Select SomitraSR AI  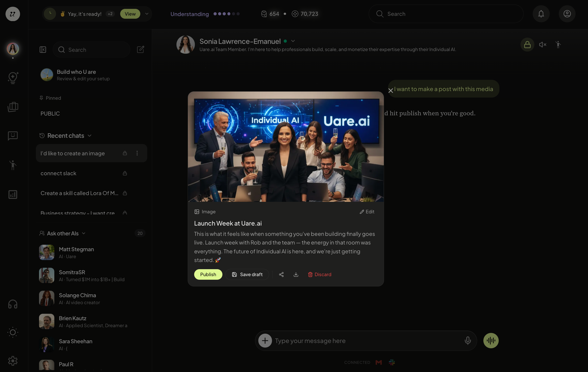[x=91, y=275]
